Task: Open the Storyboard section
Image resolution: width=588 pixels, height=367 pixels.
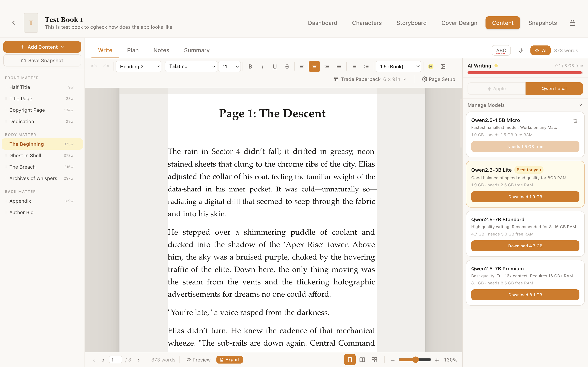Action: click(x=411, y=23)
